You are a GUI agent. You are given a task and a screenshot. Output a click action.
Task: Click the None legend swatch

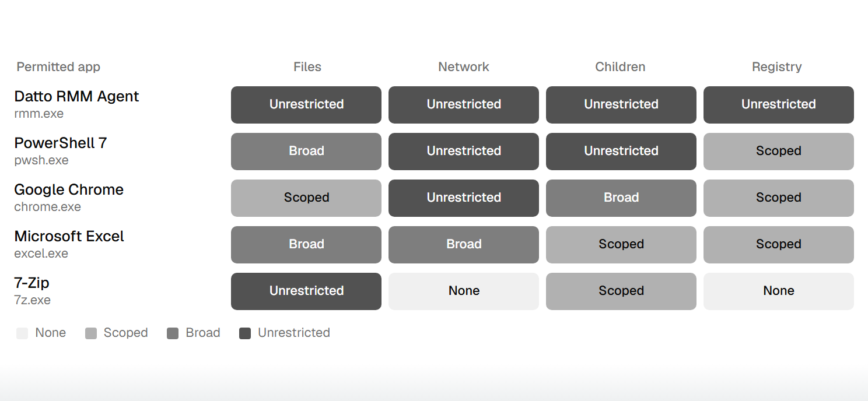[22, 333]
